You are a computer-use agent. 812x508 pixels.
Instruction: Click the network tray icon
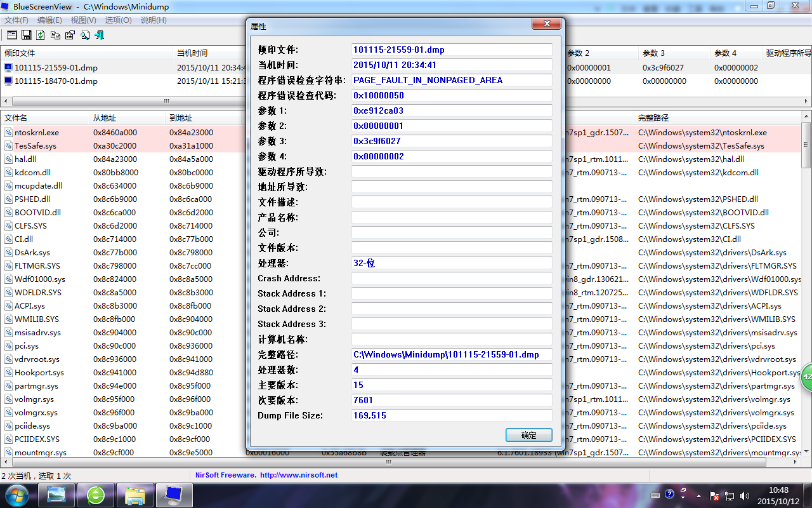730,495
